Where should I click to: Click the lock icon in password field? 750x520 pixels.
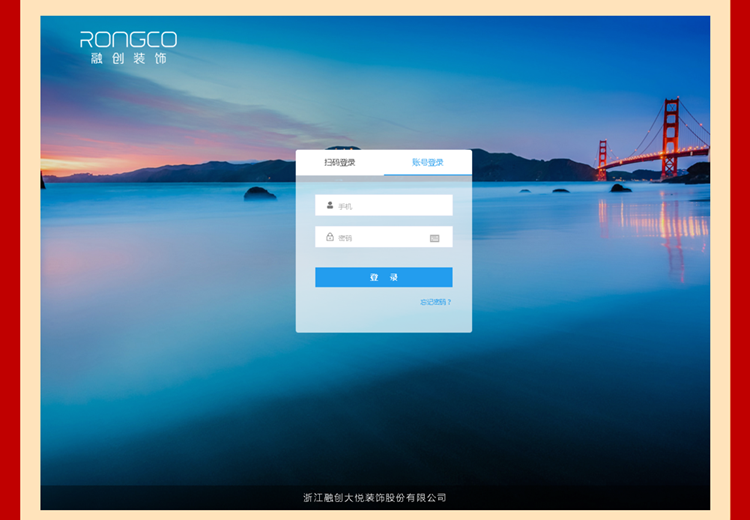coord(330,237)
